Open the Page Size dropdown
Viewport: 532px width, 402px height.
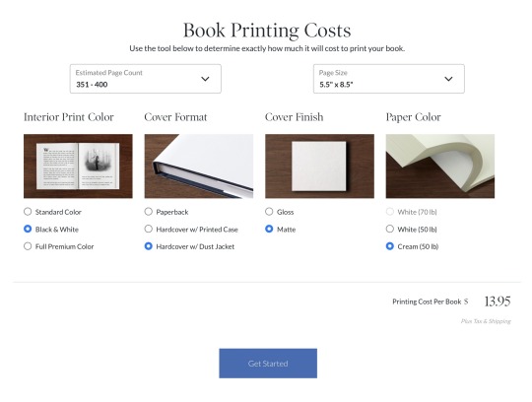click(389, 79)
